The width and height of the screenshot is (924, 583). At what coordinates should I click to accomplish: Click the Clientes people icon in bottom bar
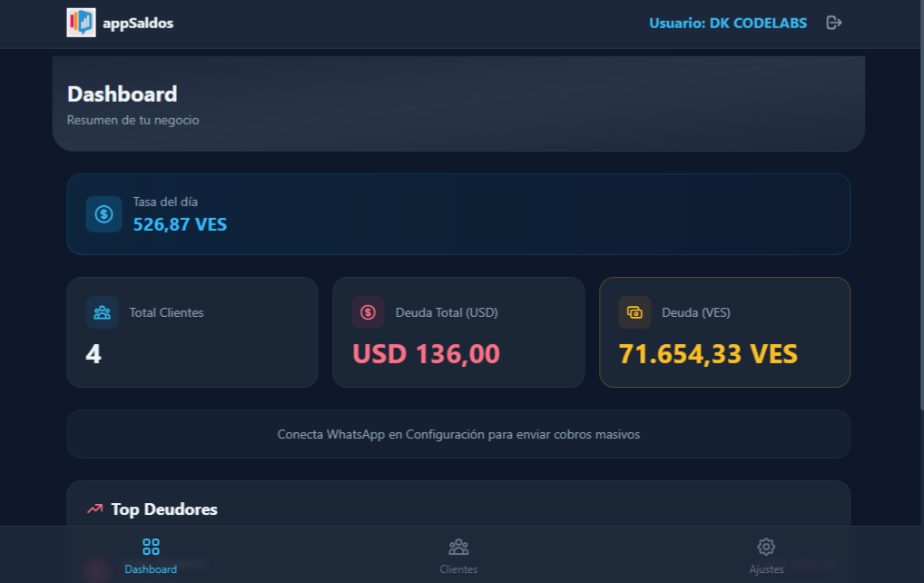(458, 547)
